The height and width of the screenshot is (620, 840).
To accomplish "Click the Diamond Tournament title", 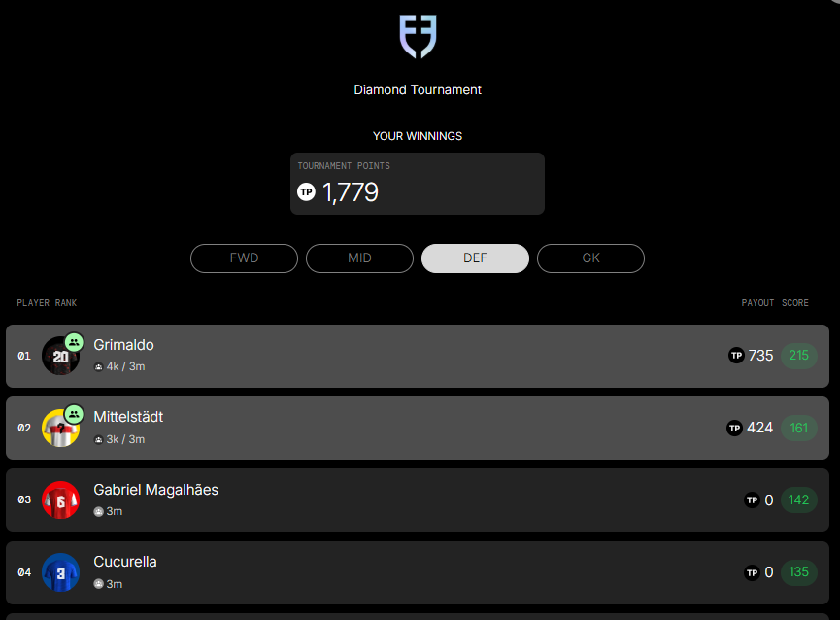I will pyautogui.click(x=418, y=90).
